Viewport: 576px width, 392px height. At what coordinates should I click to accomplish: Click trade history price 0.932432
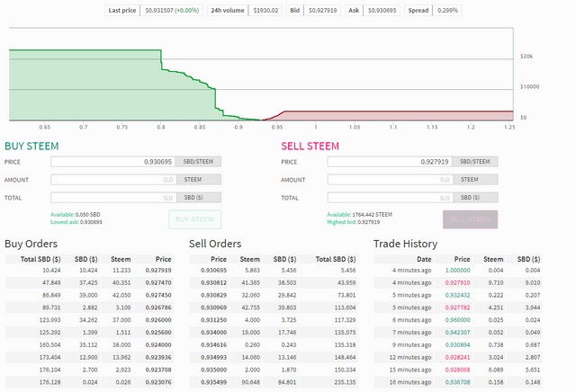click(x=458, y=295)
